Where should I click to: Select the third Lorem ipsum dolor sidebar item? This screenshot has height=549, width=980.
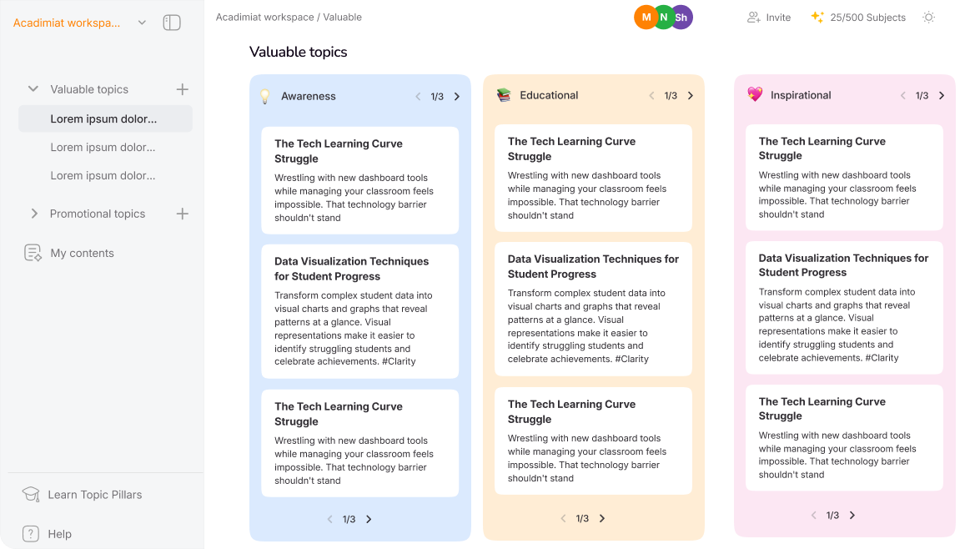[103, 175]
